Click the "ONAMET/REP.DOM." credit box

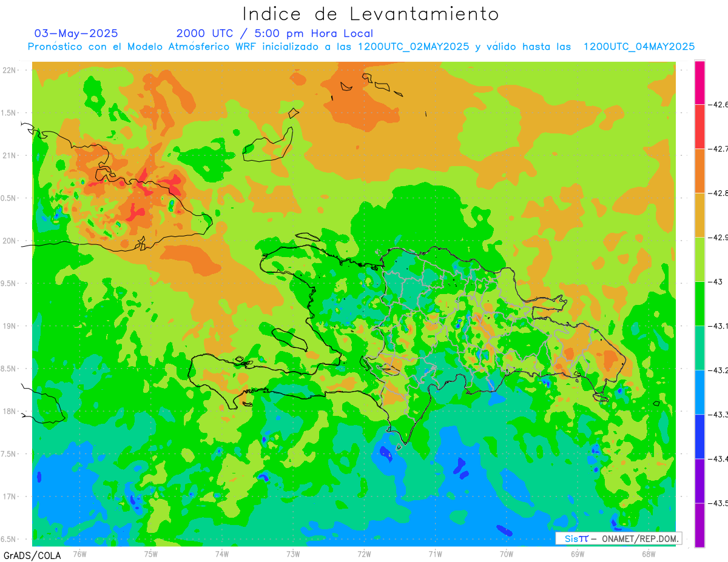pos(619,538)
